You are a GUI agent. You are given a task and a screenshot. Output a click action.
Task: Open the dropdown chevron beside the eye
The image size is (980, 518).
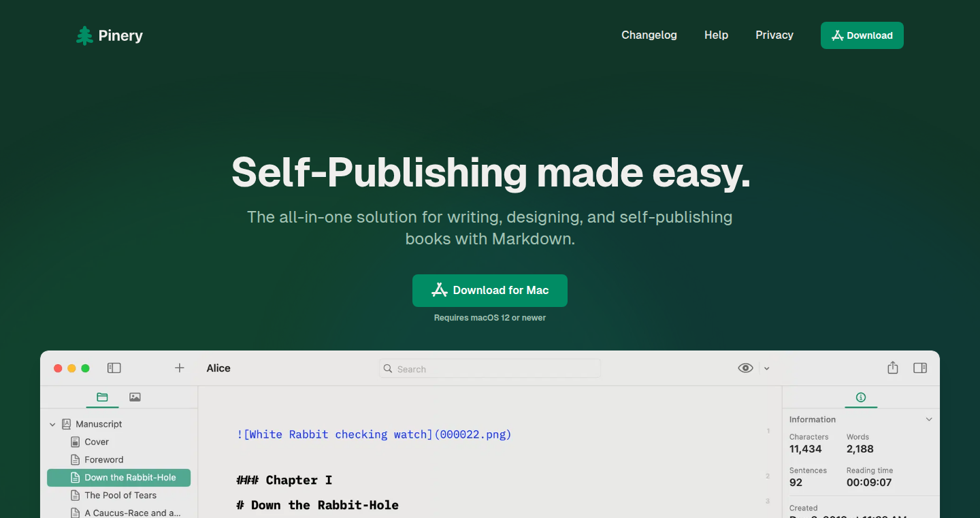pos(766,368)
